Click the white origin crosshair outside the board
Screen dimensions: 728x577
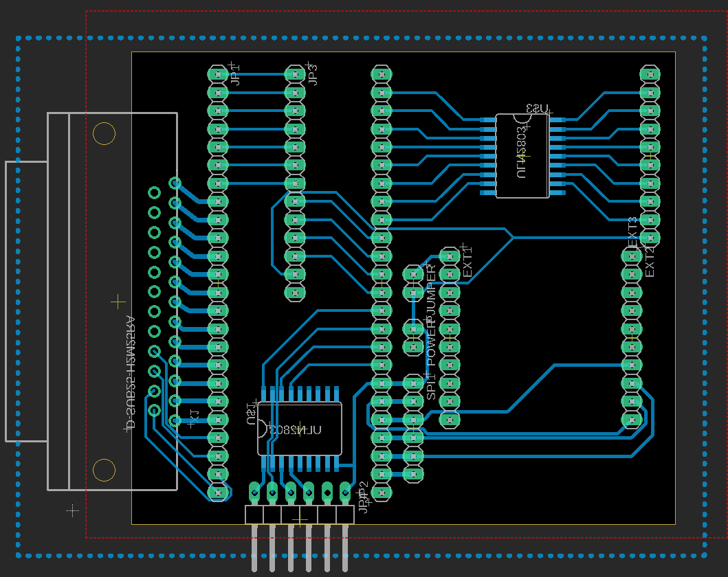coord(72,510)
